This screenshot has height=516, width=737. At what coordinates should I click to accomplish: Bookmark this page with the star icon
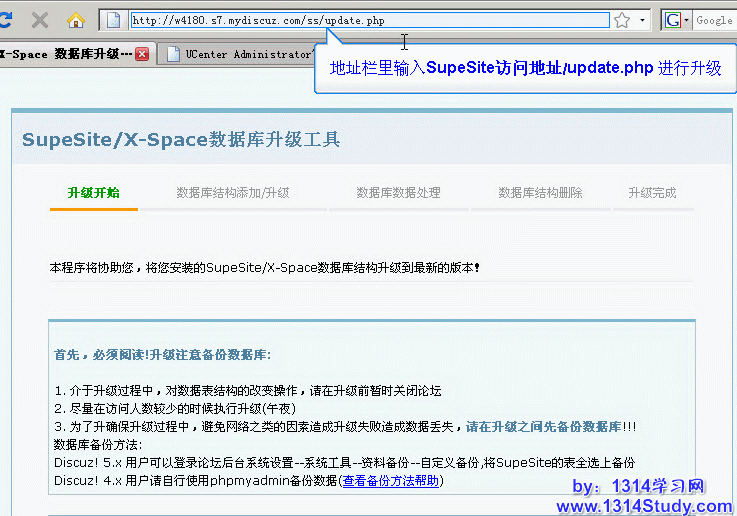[622, 20]
